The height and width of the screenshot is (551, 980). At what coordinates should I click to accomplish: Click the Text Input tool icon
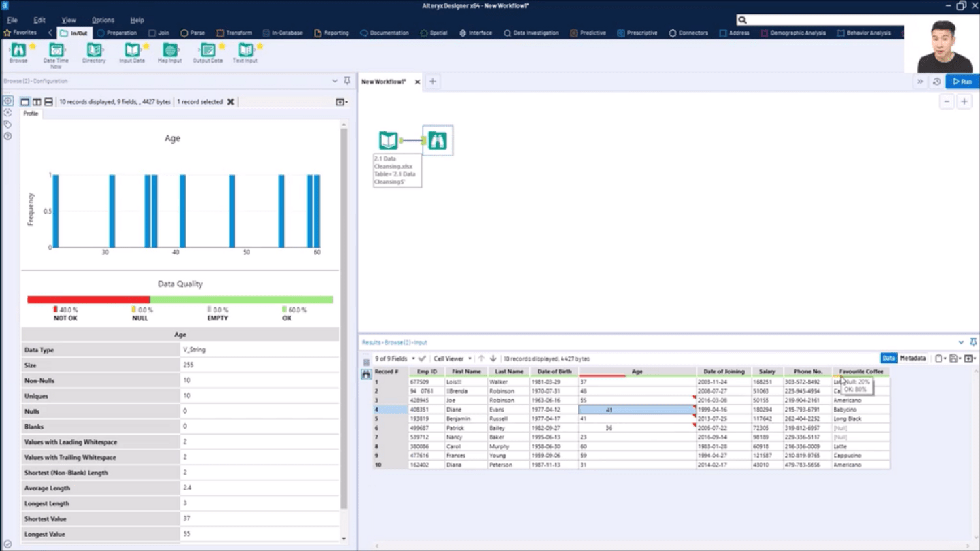point(245,51)
